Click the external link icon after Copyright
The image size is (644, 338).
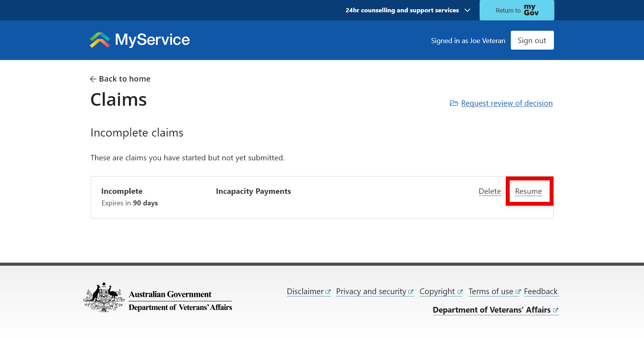[x=460, y=292]
